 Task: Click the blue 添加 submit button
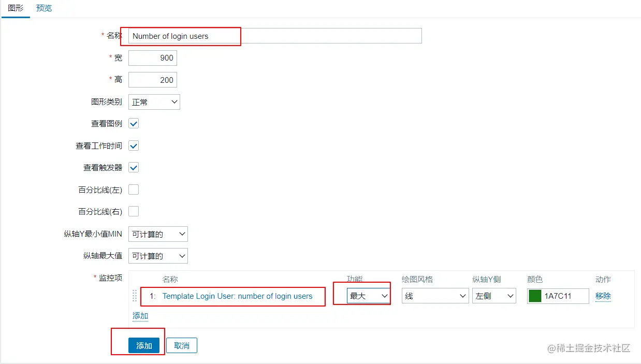[144, 345]
